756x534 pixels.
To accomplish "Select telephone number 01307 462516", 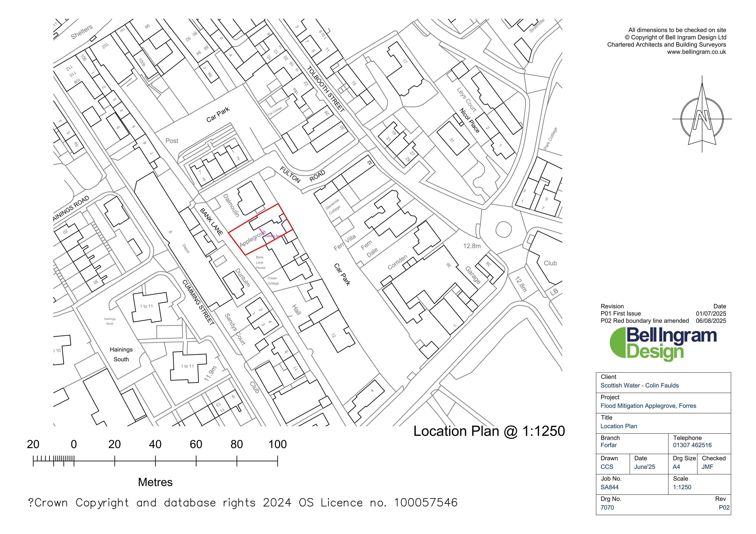I will tap(692, 445).
